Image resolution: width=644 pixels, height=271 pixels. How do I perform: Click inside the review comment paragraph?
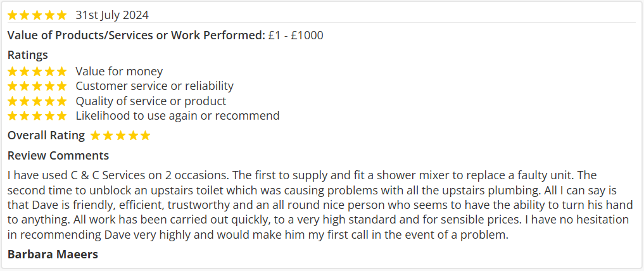click(317, 205)
